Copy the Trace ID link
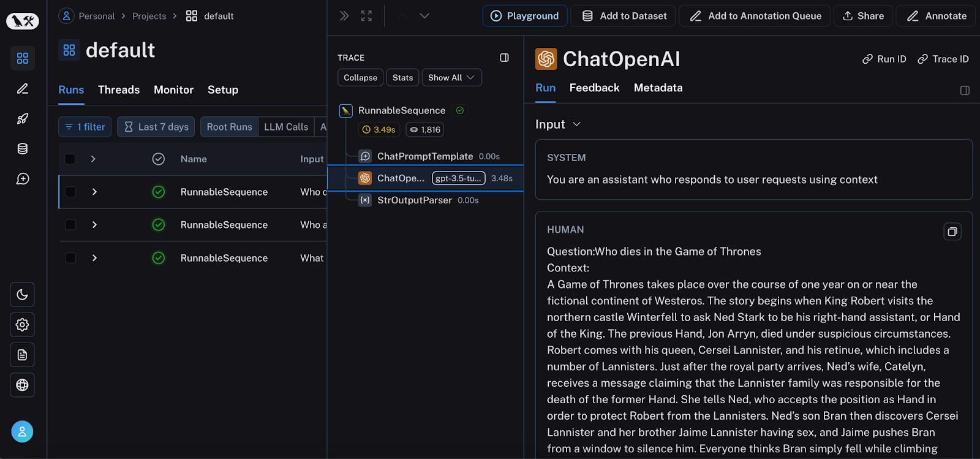Screen dimensions: 980x459 click(943, 59)
